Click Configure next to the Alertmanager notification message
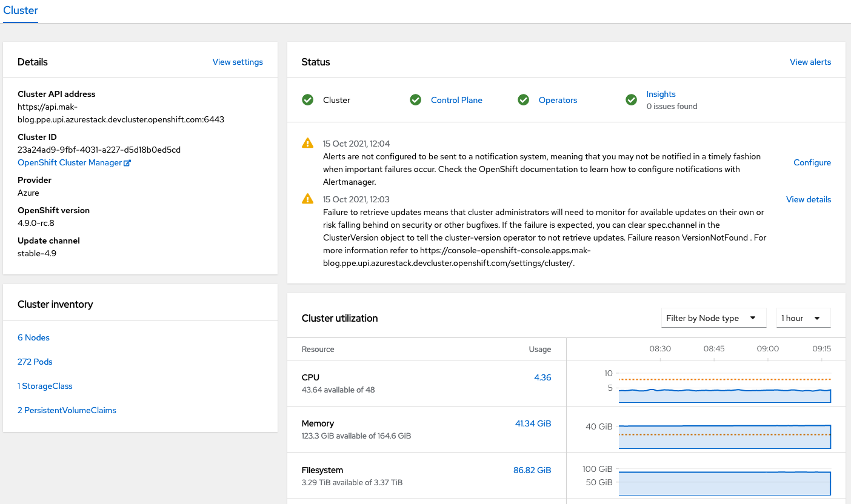This screenshot has height=504, width=851. [x=812, y=162]
